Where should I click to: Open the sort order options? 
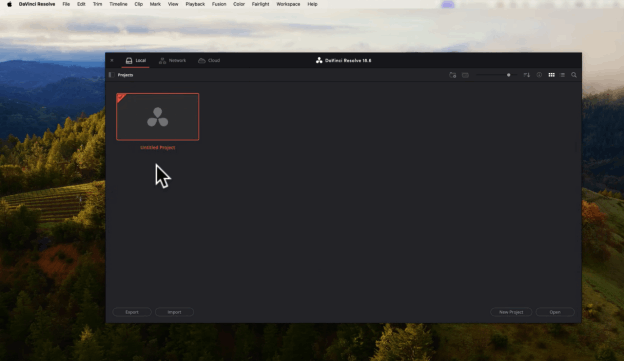pos(526,75)
